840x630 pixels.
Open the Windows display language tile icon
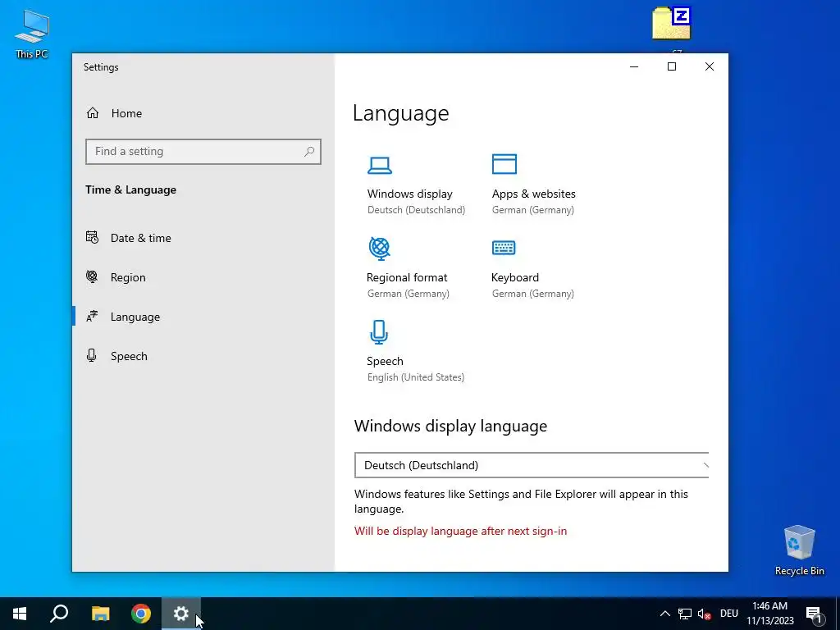tap(379, 164)
